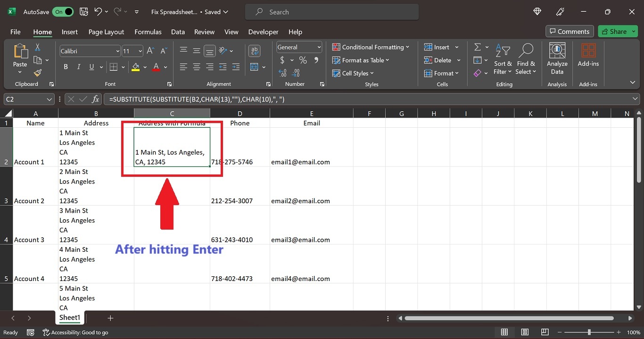644x339 pixels.
Task: Toggle Italic formatting
Action: click(79, 67)
